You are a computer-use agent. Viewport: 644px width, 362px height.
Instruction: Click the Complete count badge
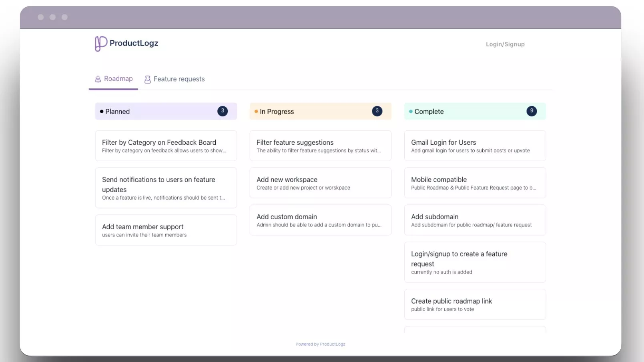532,111
